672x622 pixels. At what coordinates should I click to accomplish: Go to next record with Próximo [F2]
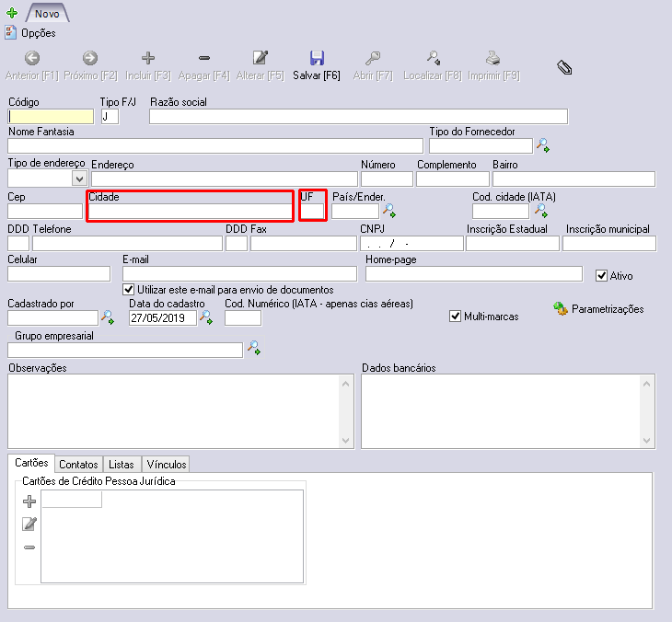90,65
